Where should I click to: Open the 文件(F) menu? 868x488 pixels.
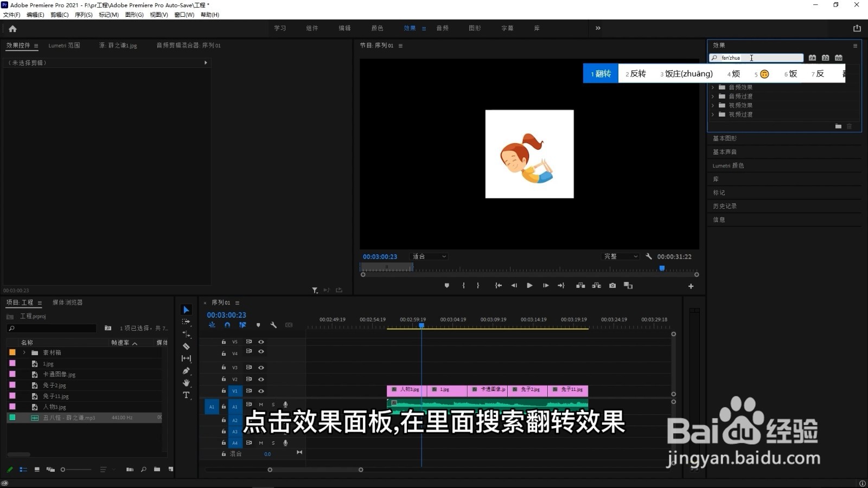point(12,15)
